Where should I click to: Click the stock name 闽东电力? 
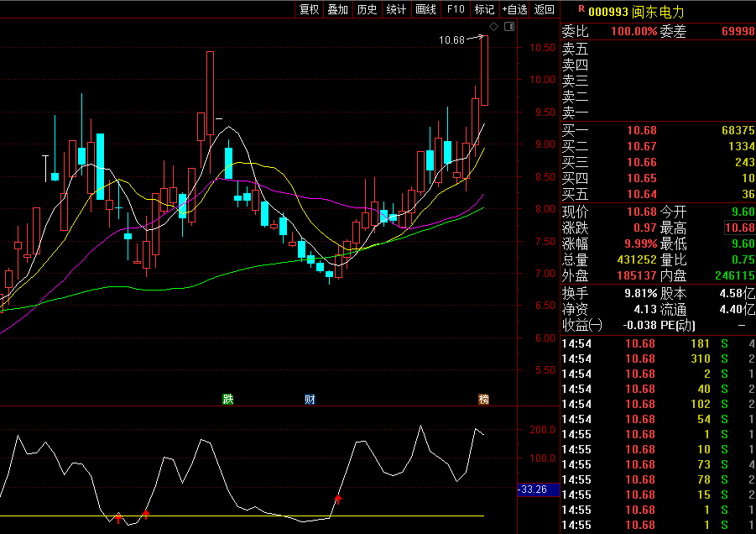point(660,12)
